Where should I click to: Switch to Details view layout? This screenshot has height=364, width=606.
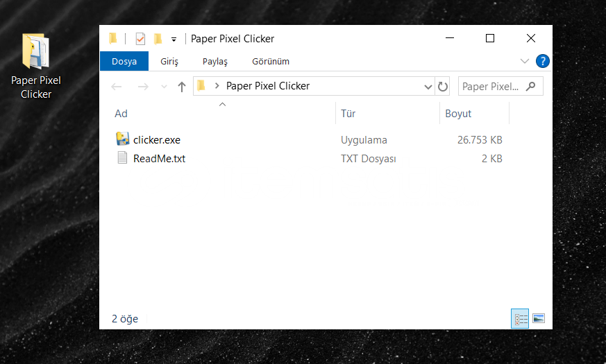(519, 318)
